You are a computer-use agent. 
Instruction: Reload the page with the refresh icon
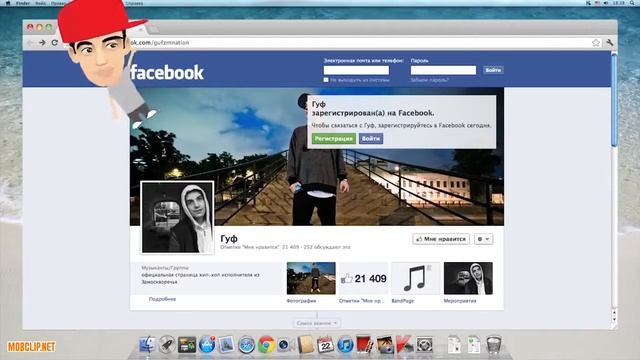pos(54,42)
